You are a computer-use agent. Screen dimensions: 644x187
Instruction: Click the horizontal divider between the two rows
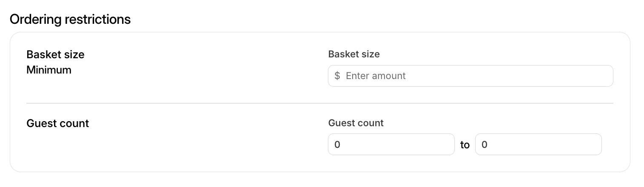319,103
